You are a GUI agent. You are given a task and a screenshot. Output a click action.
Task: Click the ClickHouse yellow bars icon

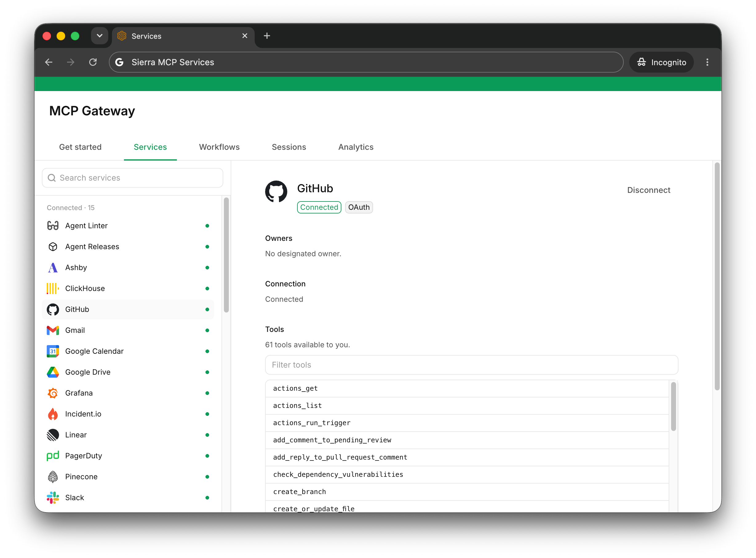tap(53, 289)
